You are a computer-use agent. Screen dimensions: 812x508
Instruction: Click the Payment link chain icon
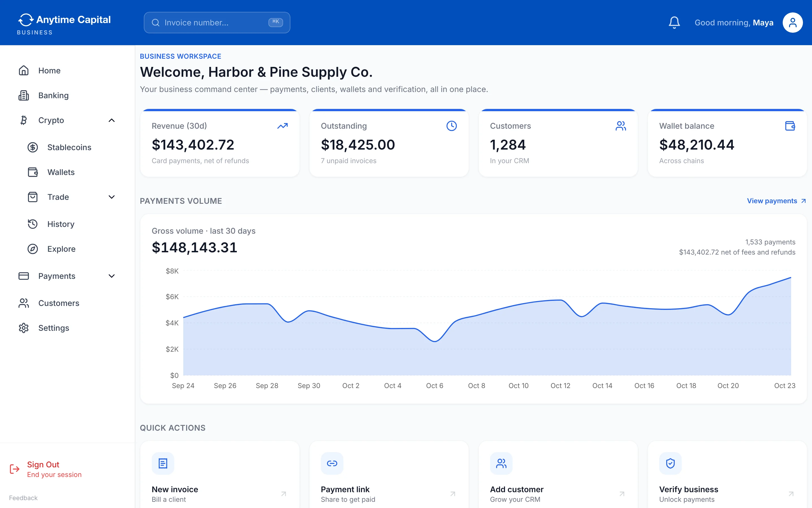click(332, 463)
